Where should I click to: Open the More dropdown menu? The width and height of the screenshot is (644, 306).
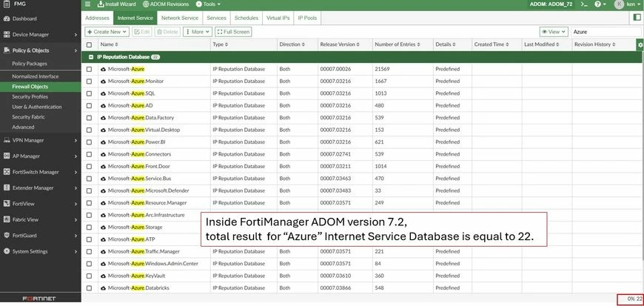(198, 32)
